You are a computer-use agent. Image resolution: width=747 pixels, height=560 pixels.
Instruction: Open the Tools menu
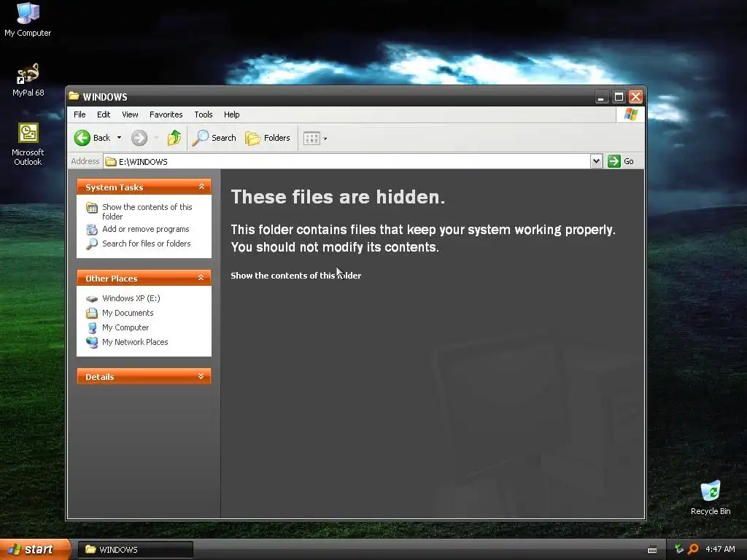coord(204,114)
